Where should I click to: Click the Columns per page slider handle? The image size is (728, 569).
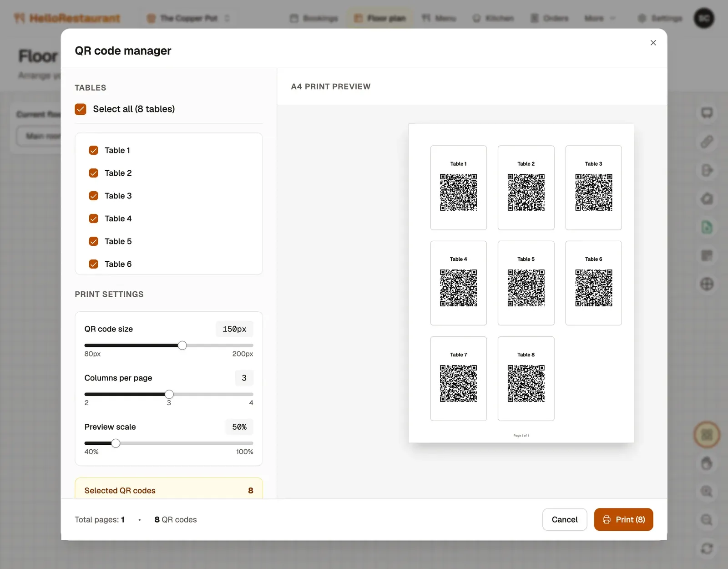pyautogui.click(x=169, y=394)
